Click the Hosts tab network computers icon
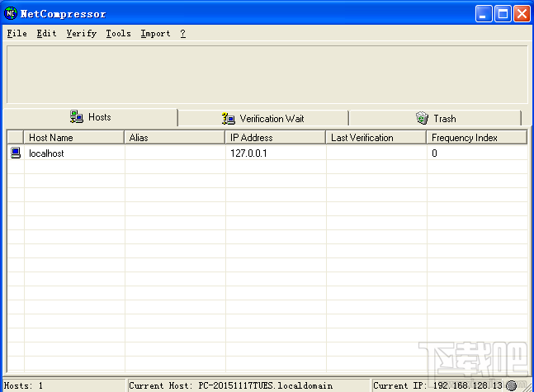Screen dimensions: 534x392 coord(77,117)
